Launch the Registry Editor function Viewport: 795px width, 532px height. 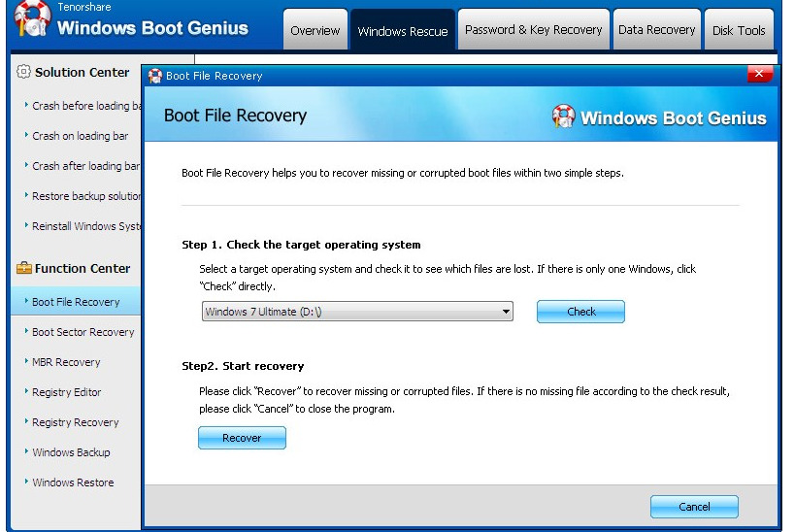pyautogui.click(x=66, y=392)
